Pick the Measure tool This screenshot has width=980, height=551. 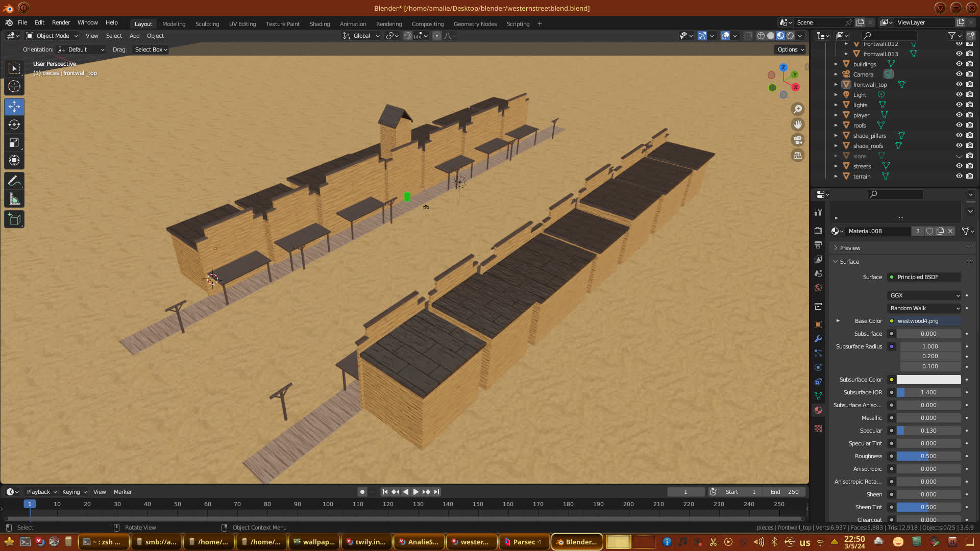[14, 199]
